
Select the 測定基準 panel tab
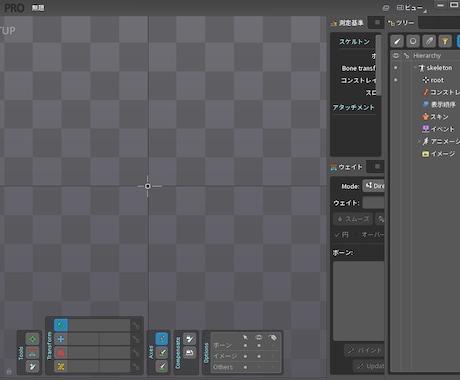coord(347,23)
